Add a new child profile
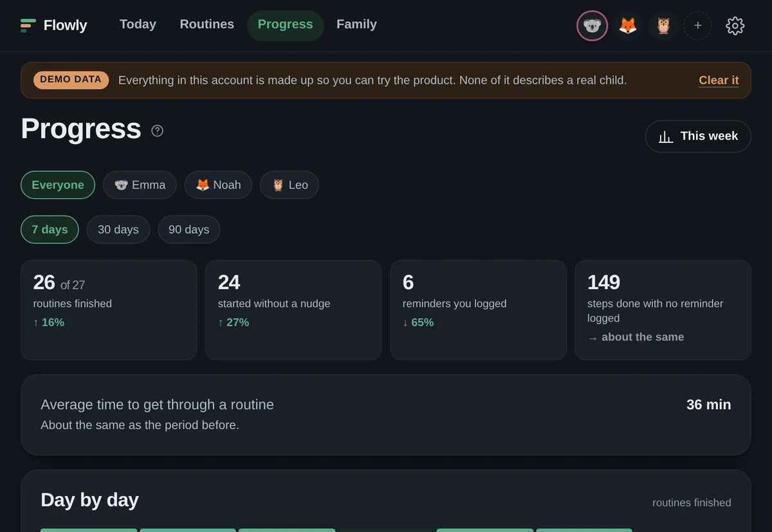 point(698,26)
